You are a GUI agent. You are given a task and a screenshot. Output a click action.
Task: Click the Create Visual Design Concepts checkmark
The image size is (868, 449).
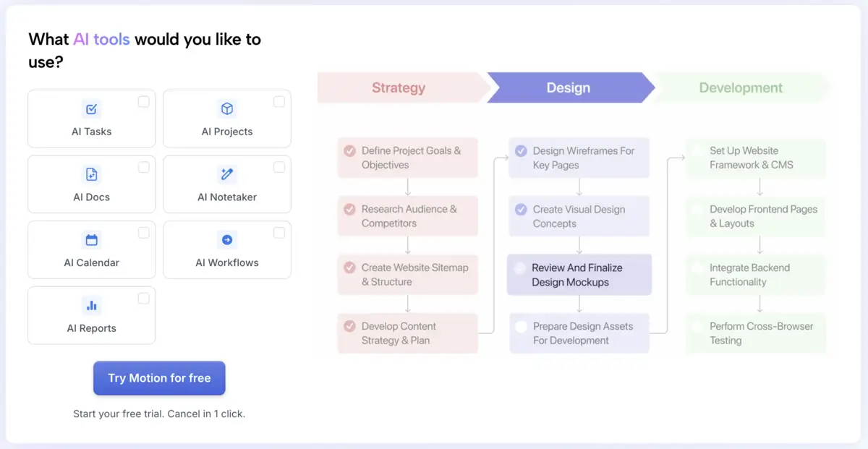coord(521,210)
